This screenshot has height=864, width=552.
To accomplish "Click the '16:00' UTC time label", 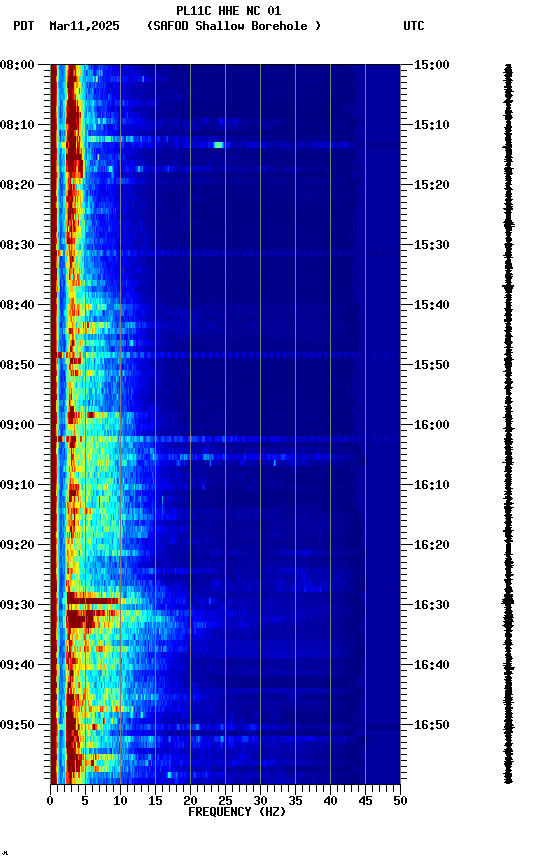I will pyautogui.click(x=431, y=425).
